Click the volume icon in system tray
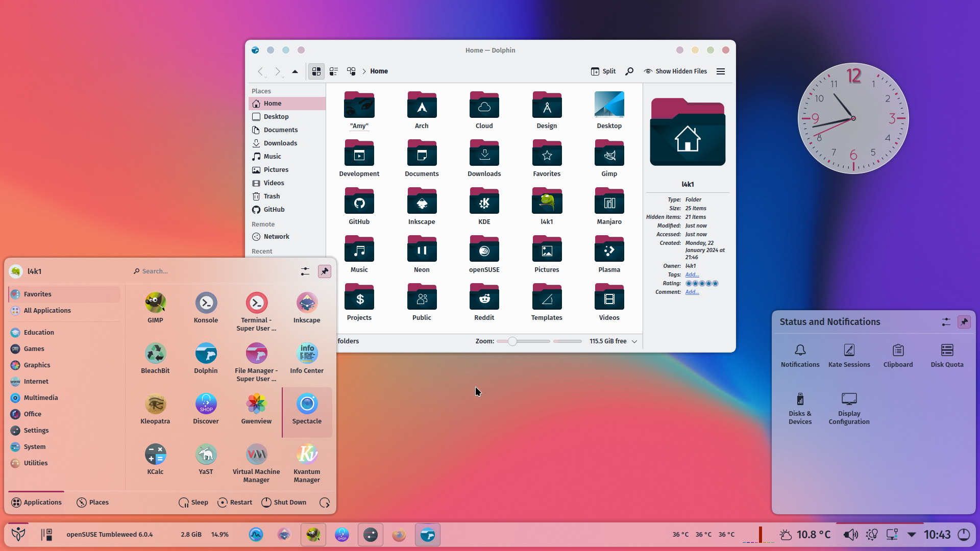The height and width of the screenshot is (551, 980). tap(850, 535)
